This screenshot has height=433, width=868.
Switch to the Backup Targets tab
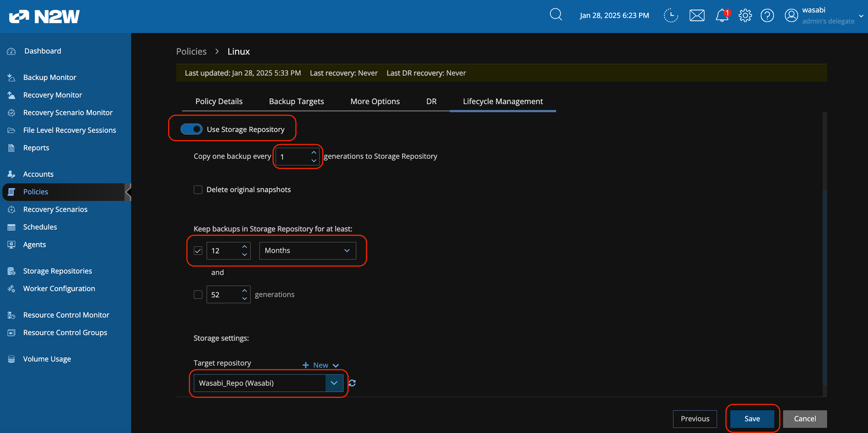coord(296,101)
